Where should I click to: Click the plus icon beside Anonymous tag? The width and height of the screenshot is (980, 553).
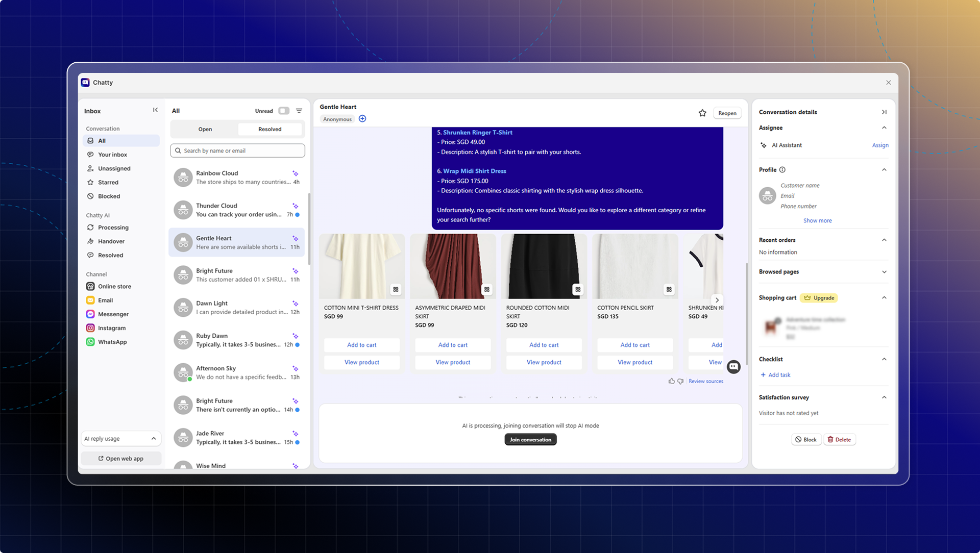[362, 119]
